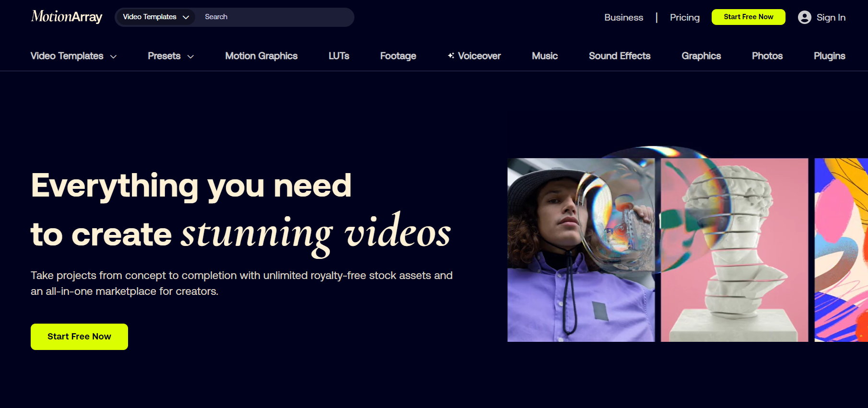Select Photos in the navigation bar

[767, 56]
